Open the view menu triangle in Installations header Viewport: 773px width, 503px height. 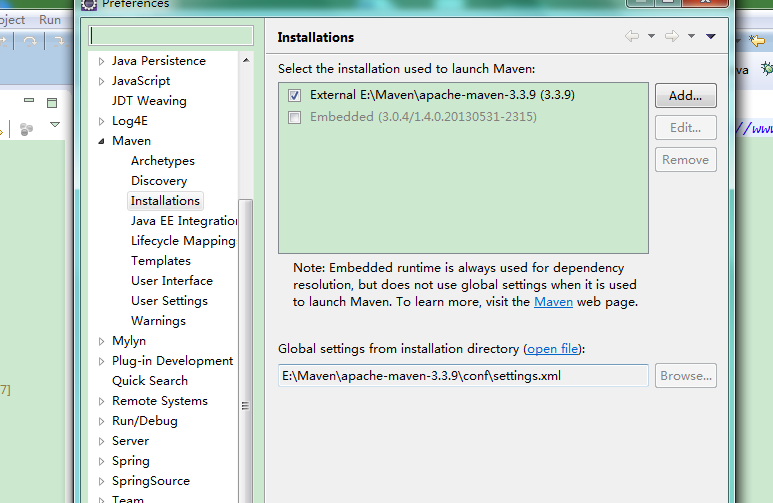[710, 36]
